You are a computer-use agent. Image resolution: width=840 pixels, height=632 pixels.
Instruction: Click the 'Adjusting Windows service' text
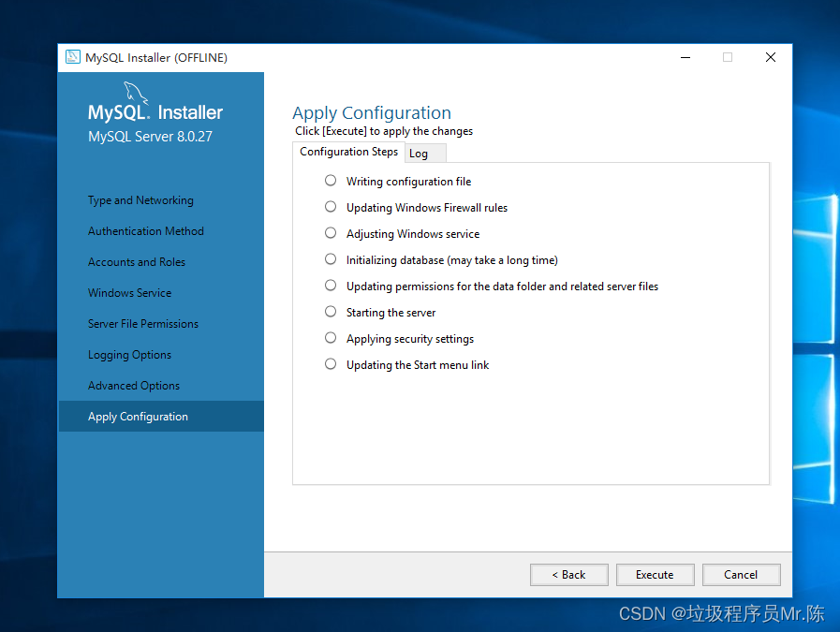pos(413,234)
